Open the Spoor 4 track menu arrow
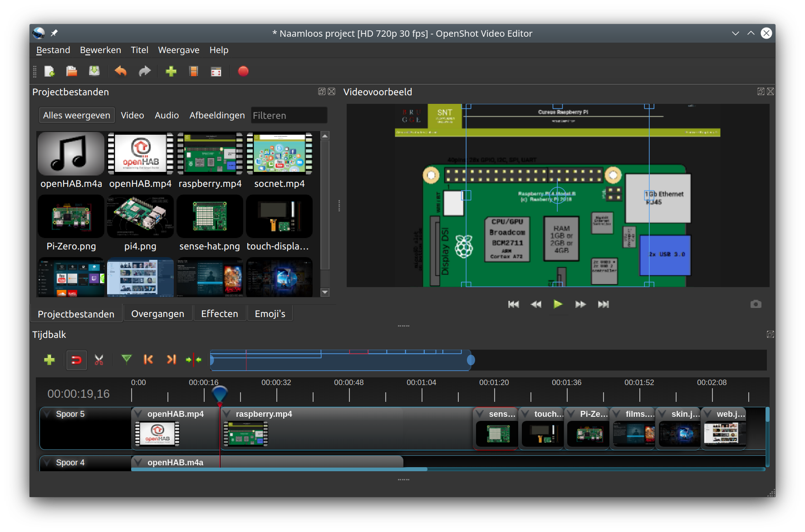 coord(47,463)
